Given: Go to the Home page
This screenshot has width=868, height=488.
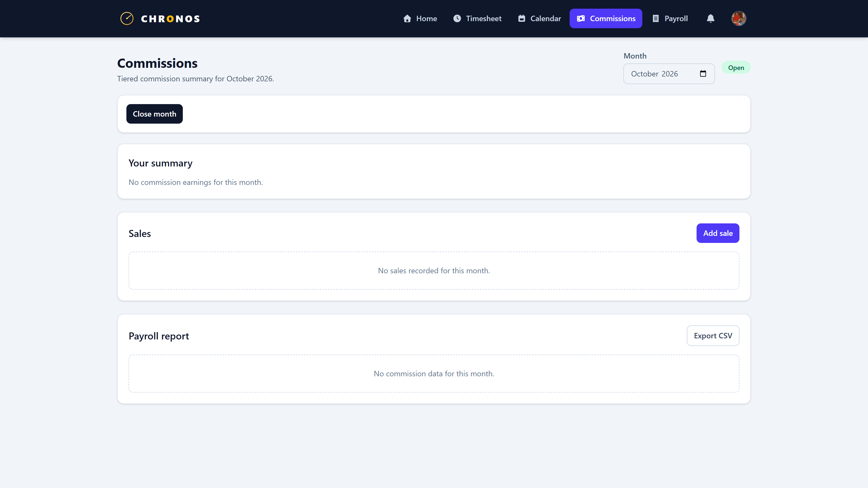Looking at the screenshot, I should pyautogui.click(x=420, y=18).
